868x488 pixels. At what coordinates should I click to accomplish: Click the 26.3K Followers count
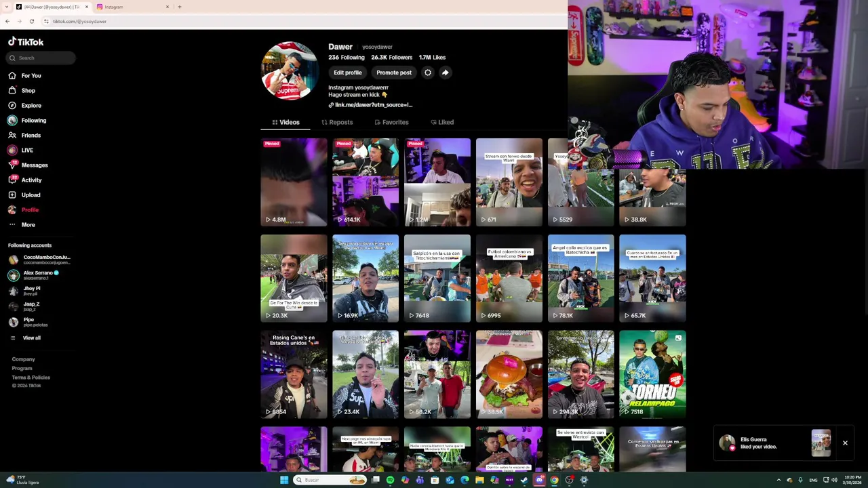392,58
